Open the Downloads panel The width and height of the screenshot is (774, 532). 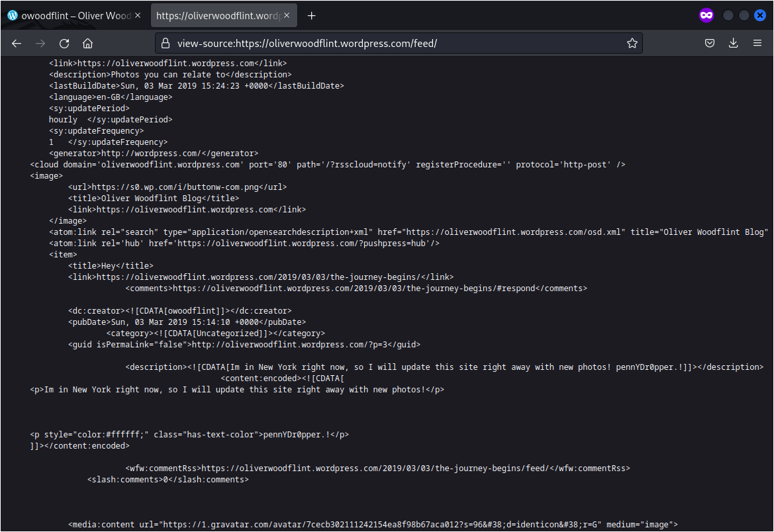click(x=733, y=44)
